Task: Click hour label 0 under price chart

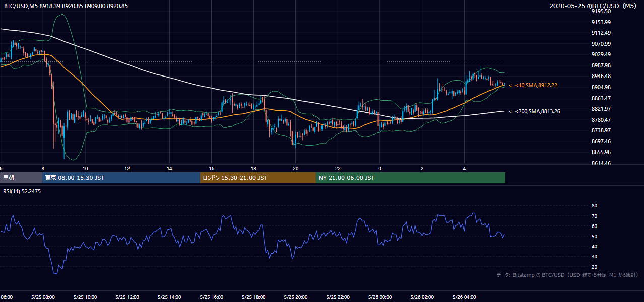Action: click(x=380, y=168)
